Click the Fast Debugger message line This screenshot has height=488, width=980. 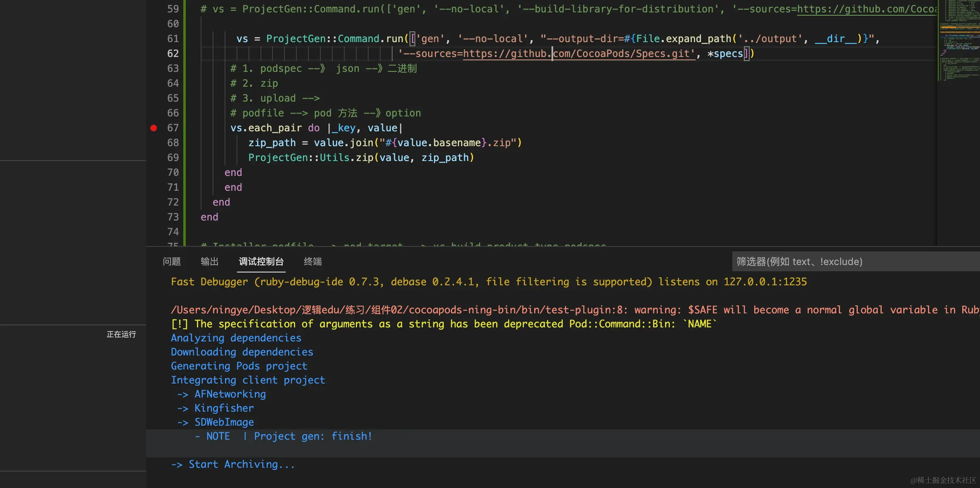click(x=488, y=282)
